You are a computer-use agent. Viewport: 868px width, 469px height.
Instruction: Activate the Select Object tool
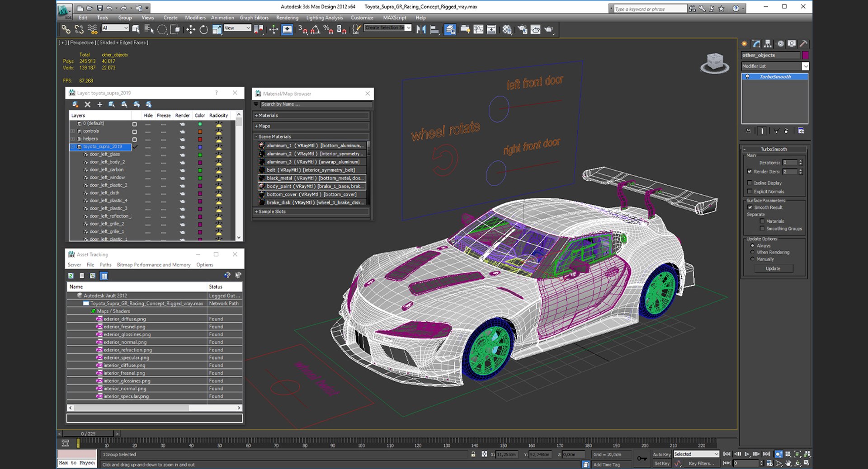(136, 29)
